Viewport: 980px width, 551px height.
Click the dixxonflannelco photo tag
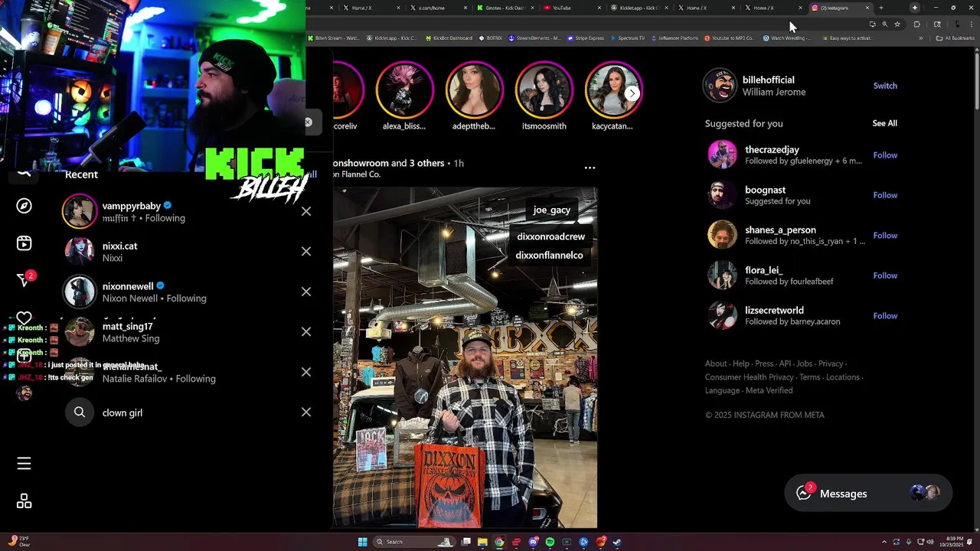[x=549, y=255]
